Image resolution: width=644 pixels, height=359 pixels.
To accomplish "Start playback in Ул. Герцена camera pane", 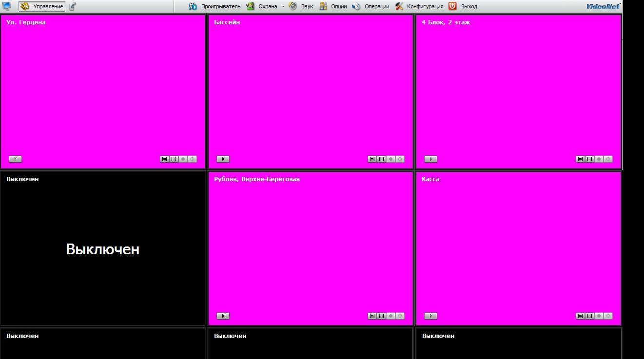I will [16, 159].
